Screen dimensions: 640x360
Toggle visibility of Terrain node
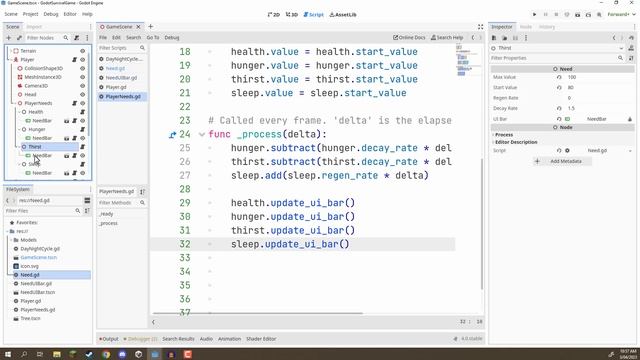pyautogui.click(x=82, y=51)
